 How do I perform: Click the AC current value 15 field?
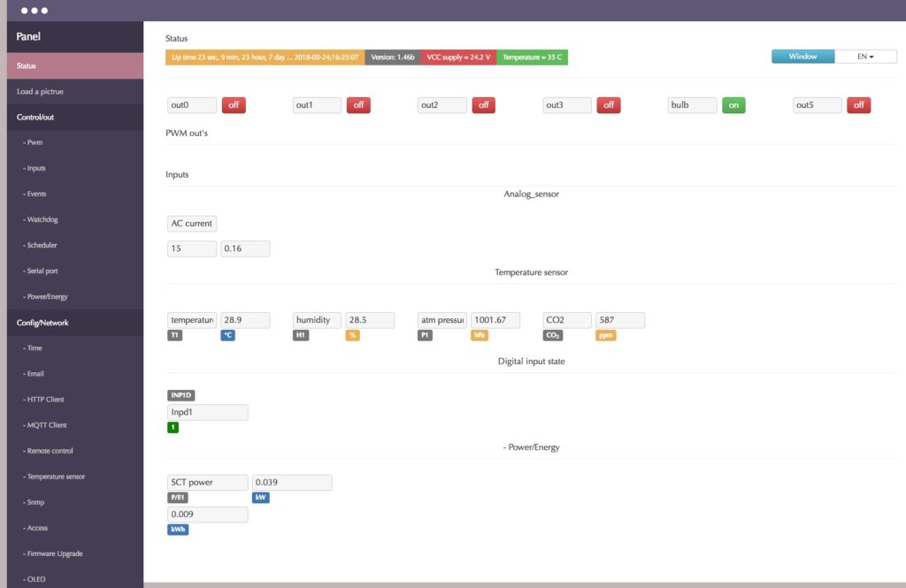click(192, 249)
